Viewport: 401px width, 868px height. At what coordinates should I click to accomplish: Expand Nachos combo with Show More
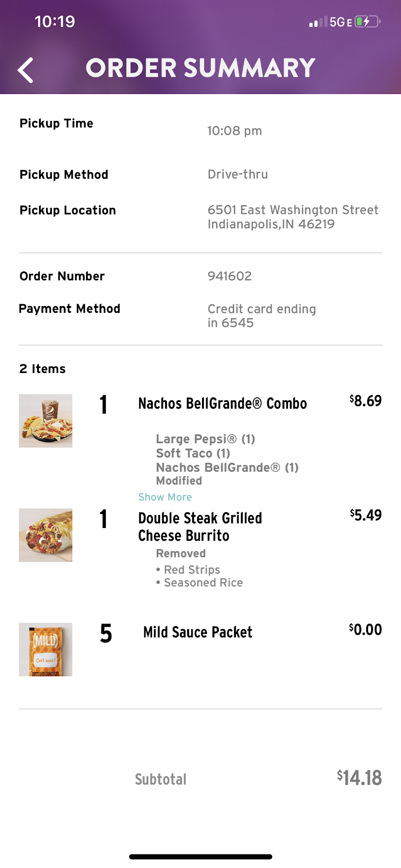pyautogui.click(x=165, y=497)
